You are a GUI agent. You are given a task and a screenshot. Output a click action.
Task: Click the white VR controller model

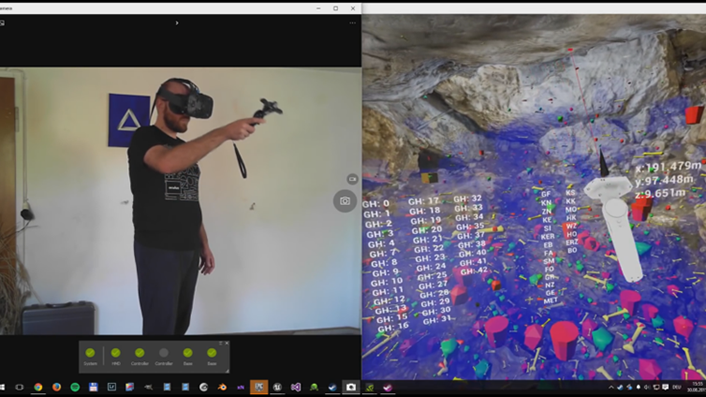tap(620, 230)
